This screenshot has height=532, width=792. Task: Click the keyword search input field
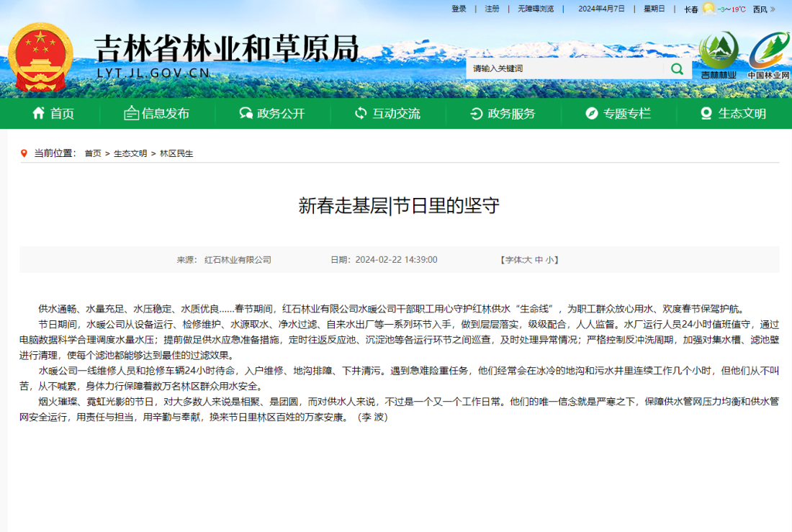[564, 68]
